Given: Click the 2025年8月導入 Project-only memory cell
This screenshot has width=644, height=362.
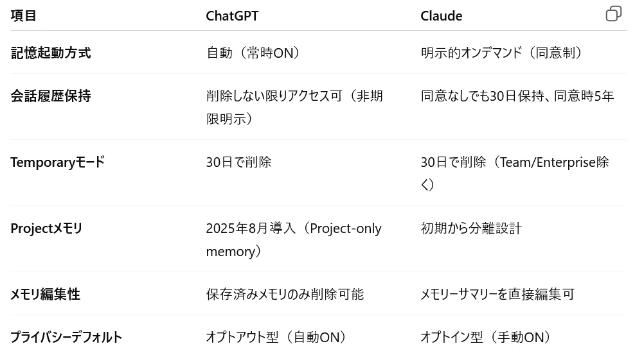Looking at the screenshot, I should [294, 239].
